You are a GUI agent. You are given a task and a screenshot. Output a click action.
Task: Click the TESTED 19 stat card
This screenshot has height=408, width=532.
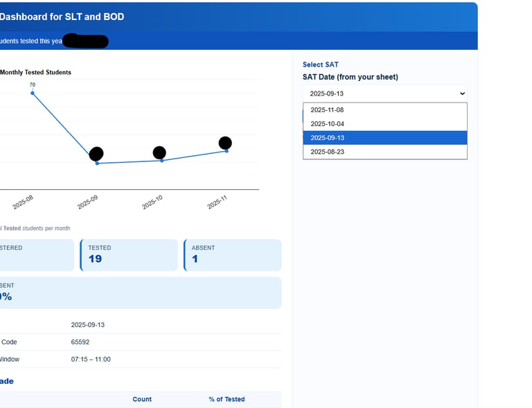point(129,255)
